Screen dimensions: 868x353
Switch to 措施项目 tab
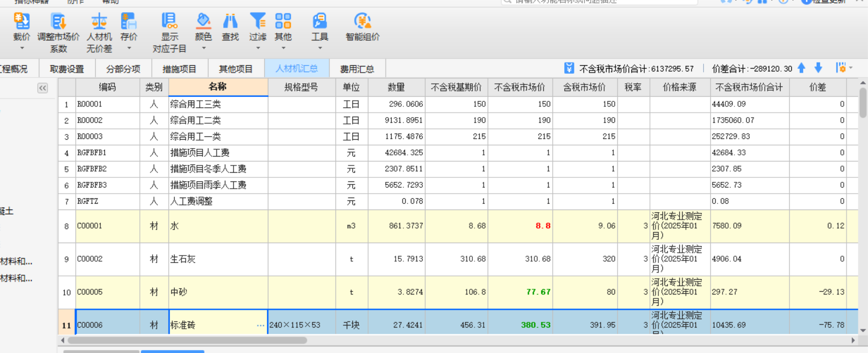tap(180, 69)
